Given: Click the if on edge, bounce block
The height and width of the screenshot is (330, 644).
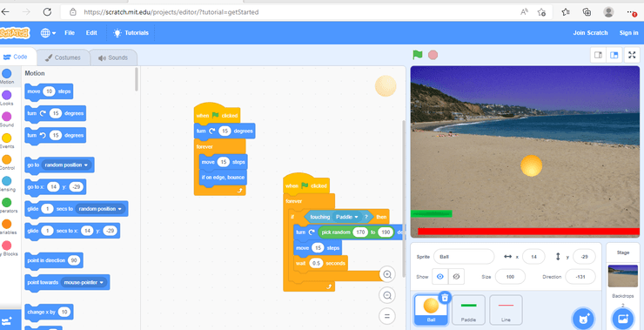Looking at the screenshot, I should 223,178.
